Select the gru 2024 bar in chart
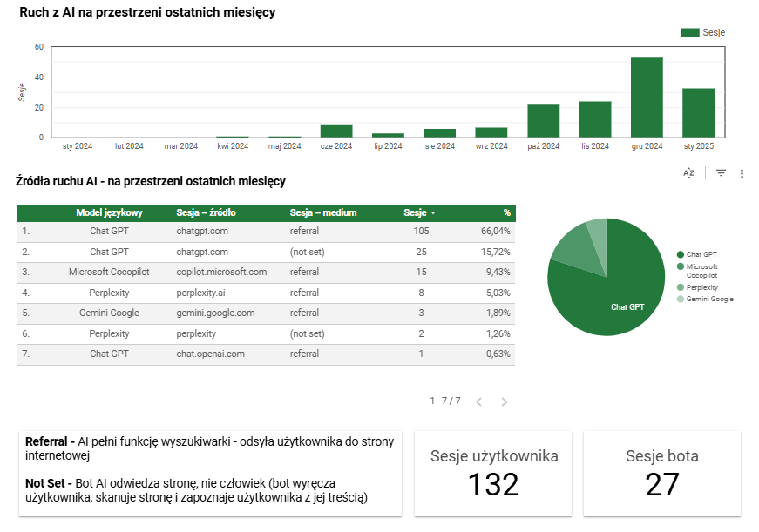This screenshot has width=759, height=532. point(647,97)
